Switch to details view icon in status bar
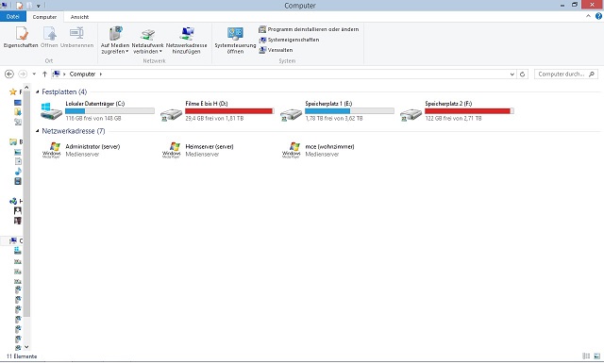 point(586,356)
